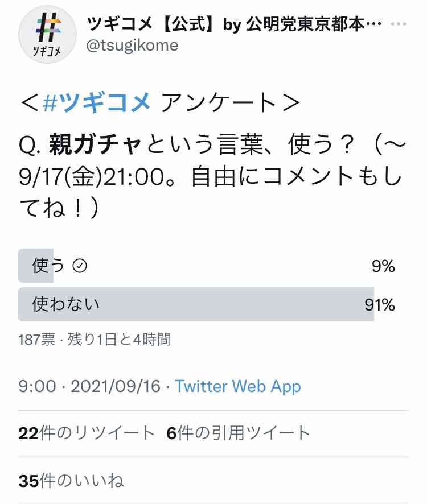
Task: Open the three-dot more options menu
Action: 399,24
